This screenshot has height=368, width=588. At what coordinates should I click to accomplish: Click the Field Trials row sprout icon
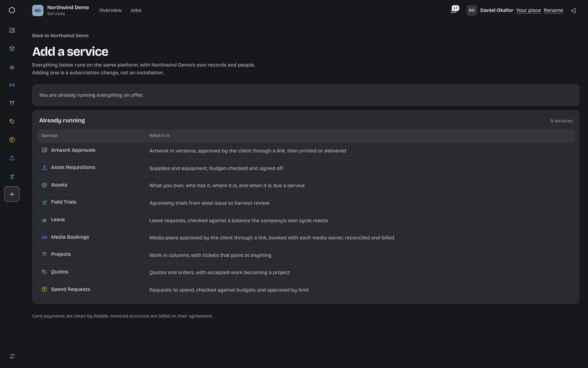click(x=44, y=202)
